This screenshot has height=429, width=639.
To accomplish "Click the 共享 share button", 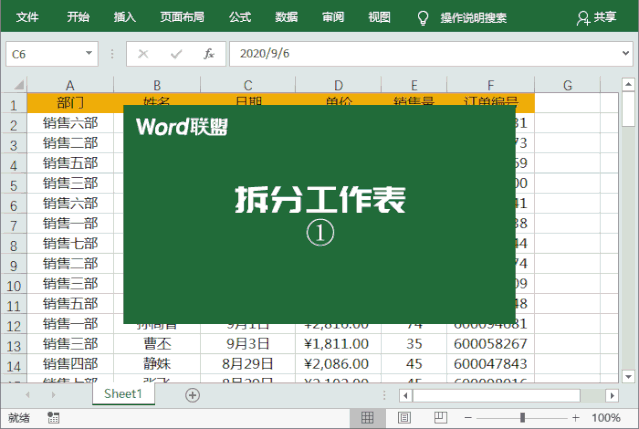I will click(x=597, y=17).
